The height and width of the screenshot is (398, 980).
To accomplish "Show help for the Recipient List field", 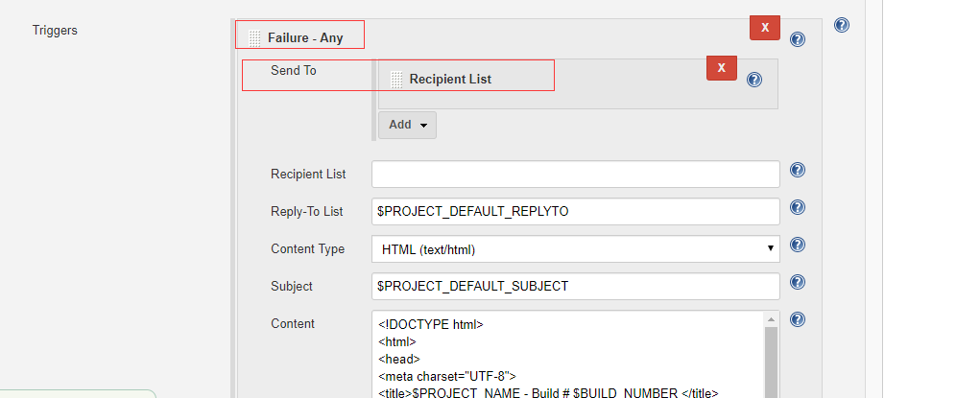I will click(x=797, y=170).
